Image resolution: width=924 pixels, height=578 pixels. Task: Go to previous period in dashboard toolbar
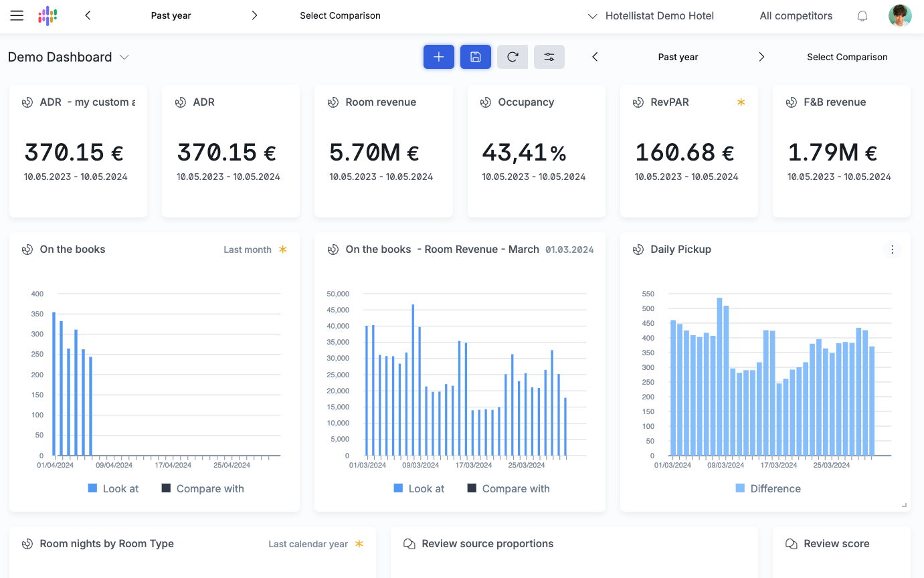595,57
